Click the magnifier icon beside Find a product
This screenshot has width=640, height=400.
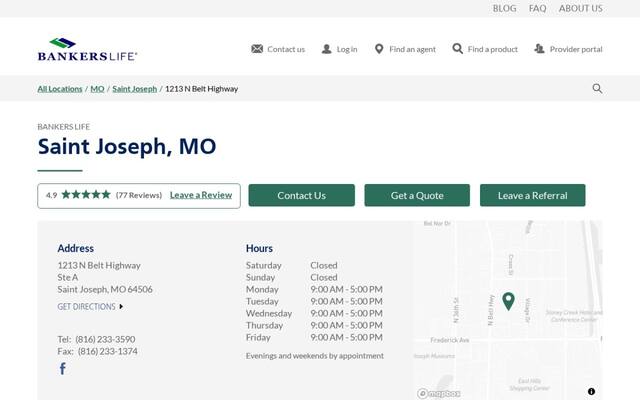click(x=458, y=49)
